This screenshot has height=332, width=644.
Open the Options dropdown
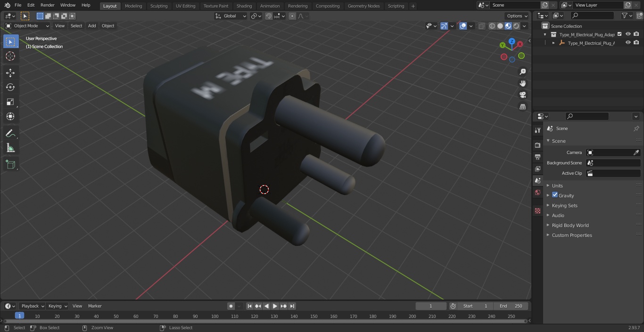click(x=517, y=16)
